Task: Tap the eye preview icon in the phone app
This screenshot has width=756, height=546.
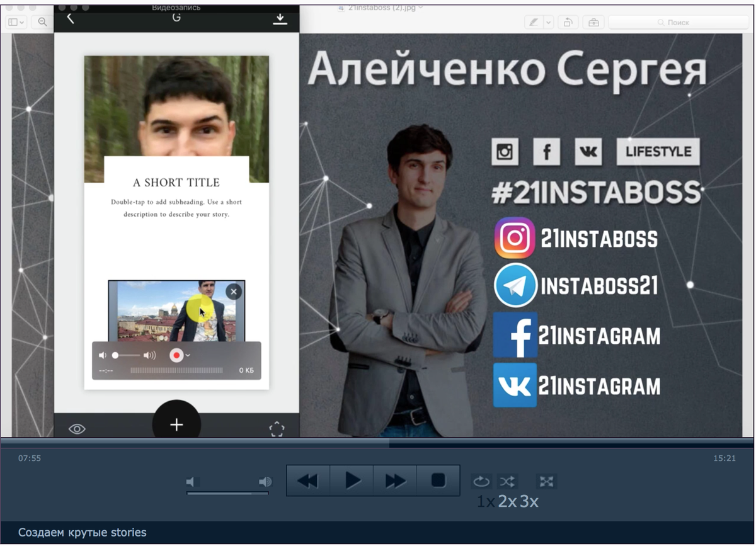Action: (77, 429)
